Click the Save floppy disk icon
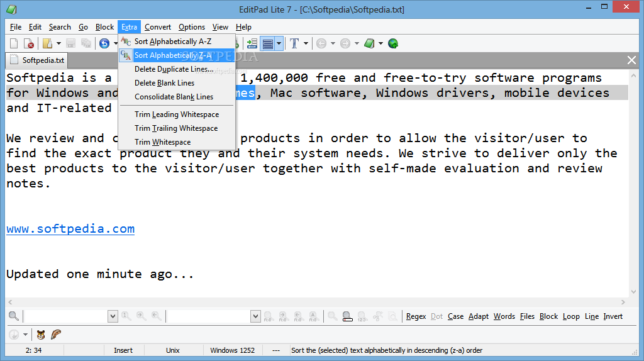Viewport: 644px width, 361px height. coord(70,43)
